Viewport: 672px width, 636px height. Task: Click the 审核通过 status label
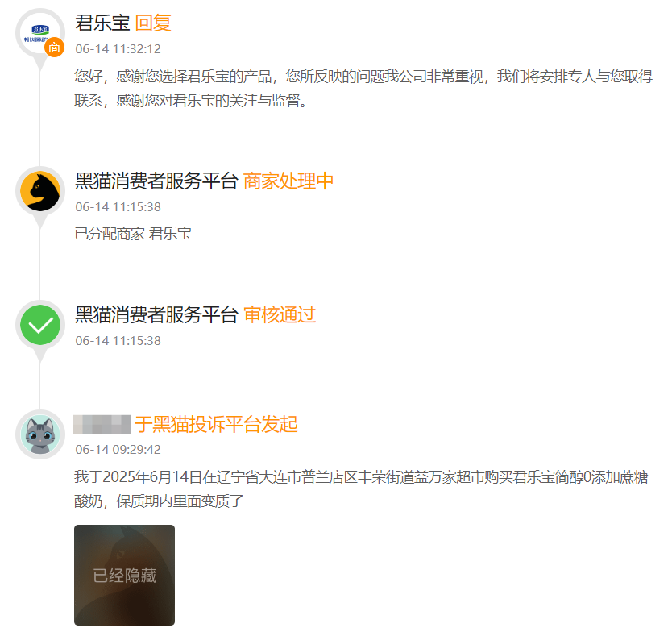click(x=280, y=315)
